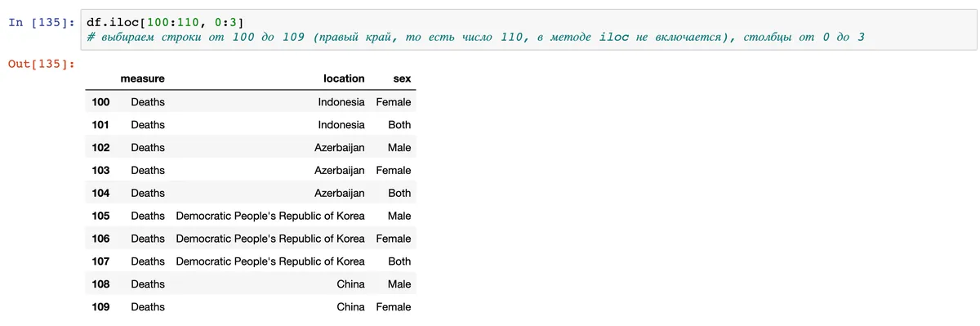The height and width of the screenshot is (326, 980).
Task: Click Democratic People's Republic of Korea in row 105
Action: (x=270, y=216)
